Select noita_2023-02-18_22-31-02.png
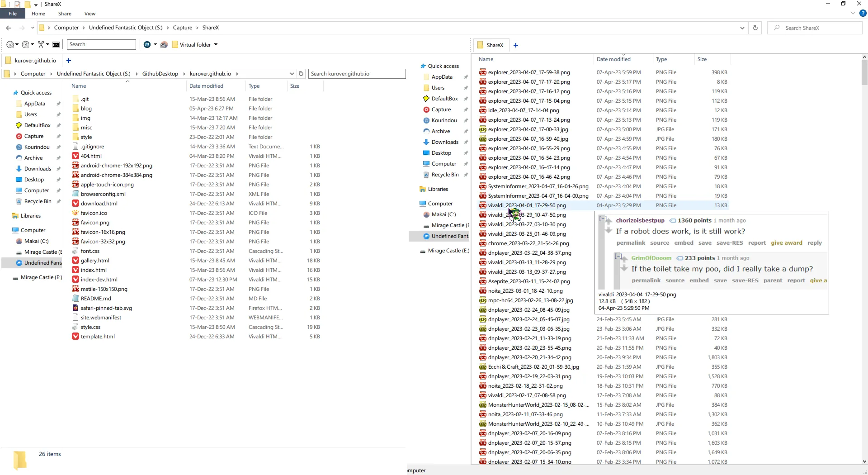Screen dimensions: 868x475 point(525,386)
